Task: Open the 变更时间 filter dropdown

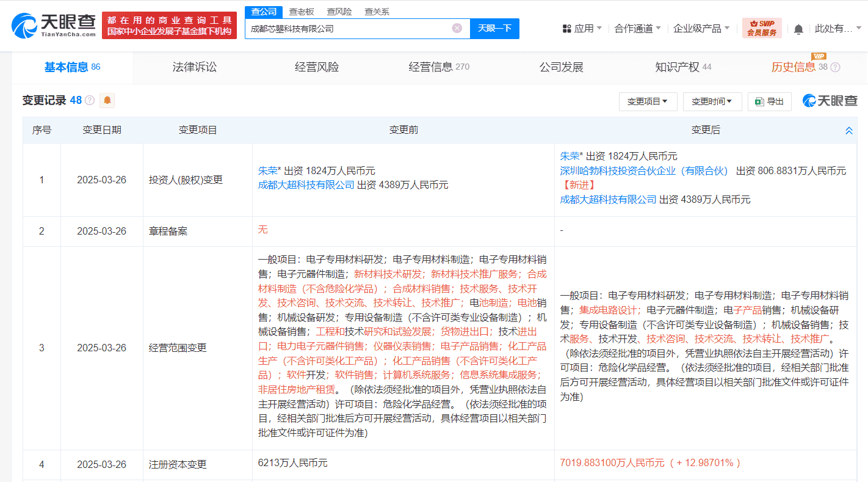Action: point(712,101)
